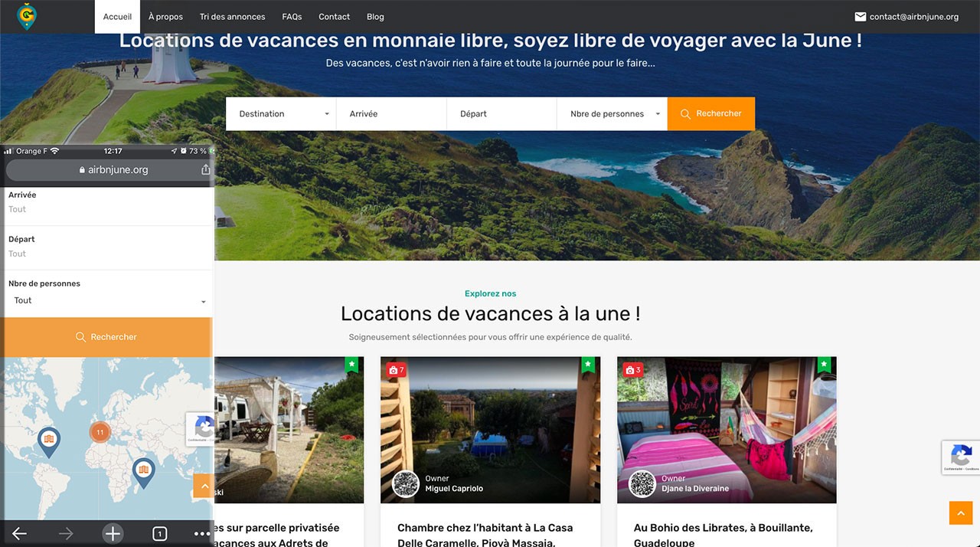Click the airbnjune logo in the header
Screen dimensions: 980x547
27,16
